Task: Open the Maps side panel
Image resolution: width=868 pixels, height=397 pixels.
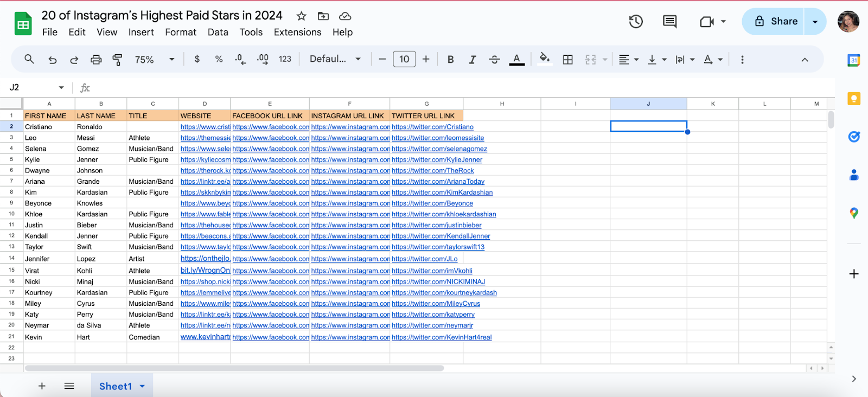Action: [x=854, y=213]
